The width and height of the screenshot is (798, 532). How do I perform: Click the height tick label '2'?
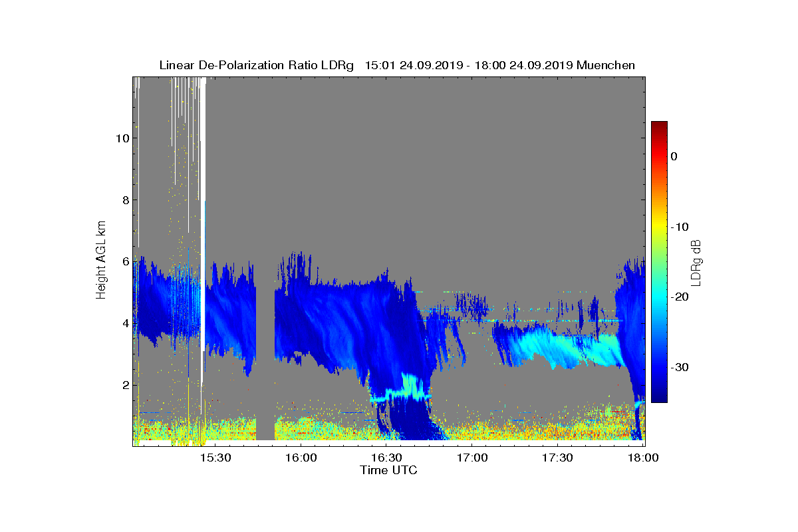click(x=125, y=385)
